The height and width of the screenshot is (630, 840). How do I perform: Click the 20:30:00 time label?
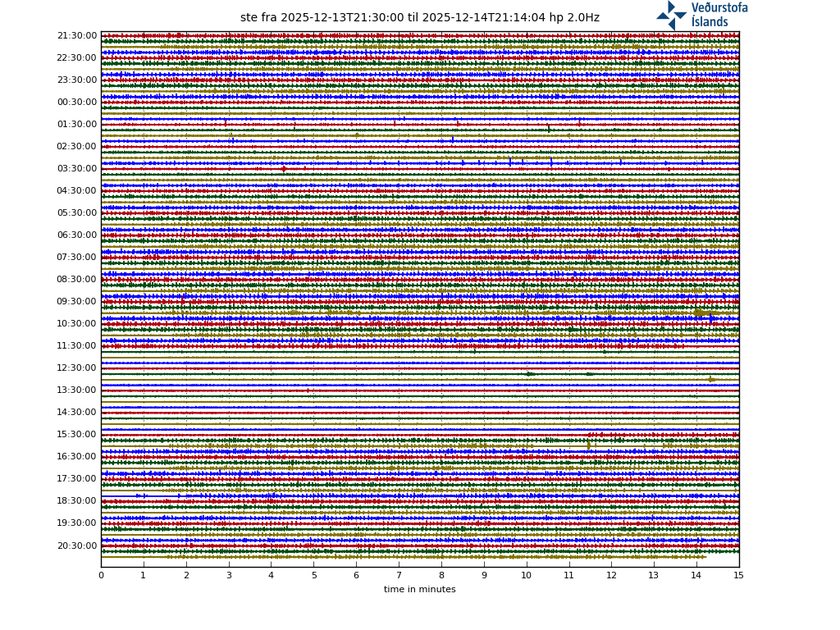point(77,546)
